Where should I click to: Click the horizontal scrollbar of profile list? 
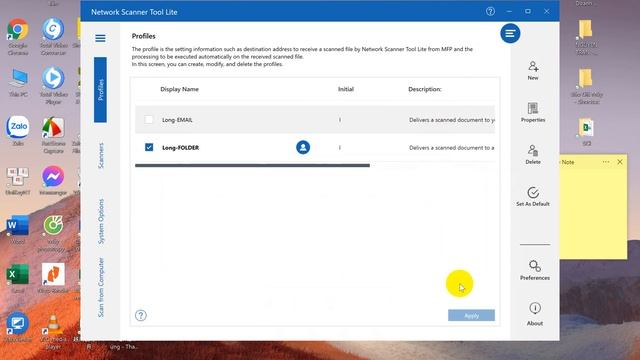[x=252, y=165]
